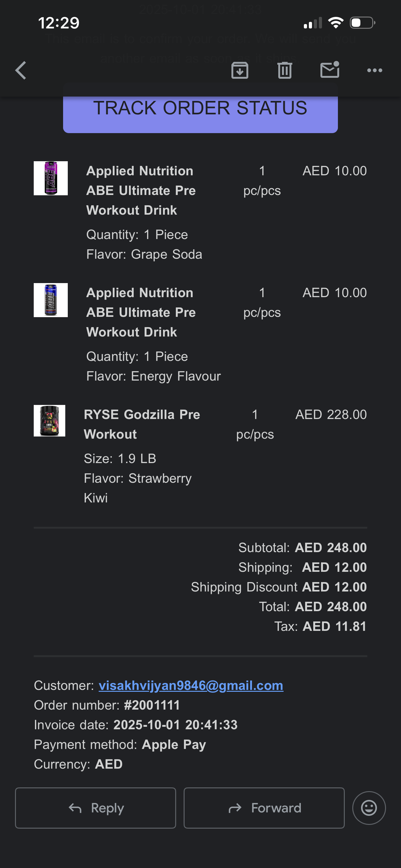Tap the Total AED 248.00 amount
401x868 pixels.
(330, 606)
